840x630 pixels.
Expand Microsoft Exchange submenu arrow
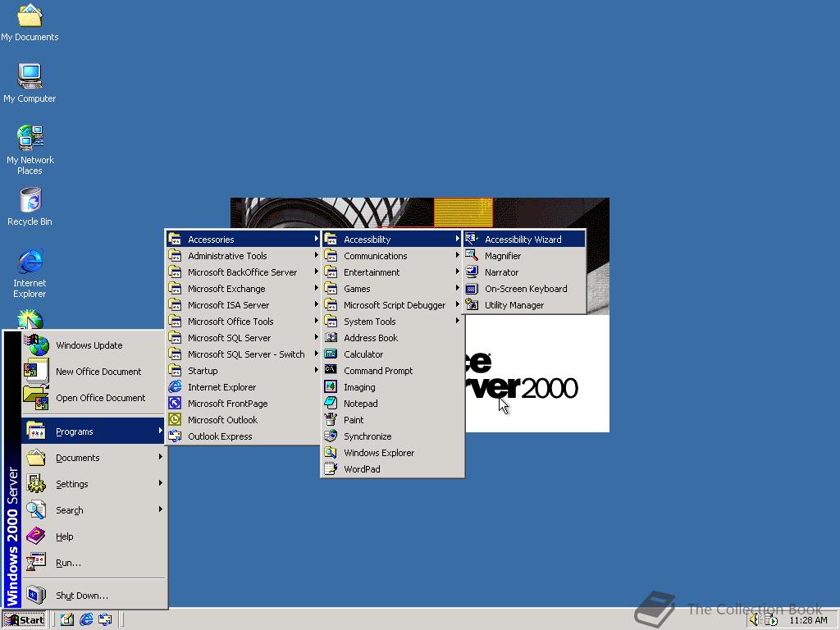[316, 288]
